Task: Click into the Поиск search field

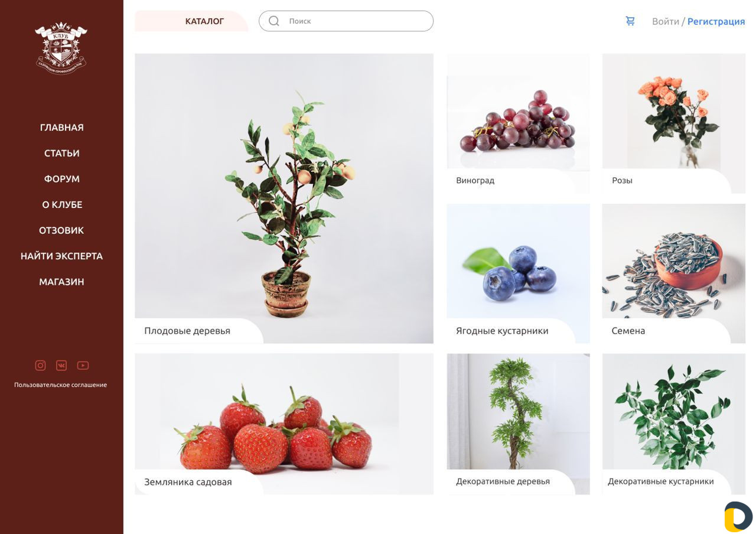Action: [346, 21]
